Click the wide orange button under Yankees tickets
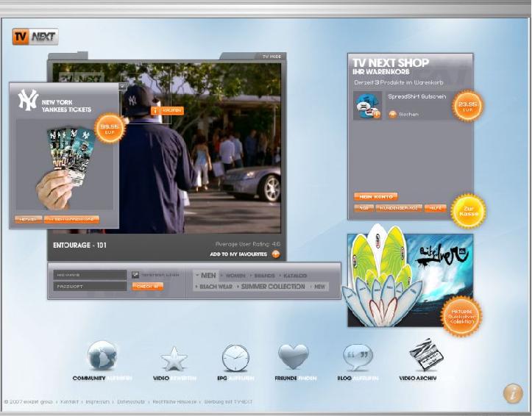 pos(71,220)
